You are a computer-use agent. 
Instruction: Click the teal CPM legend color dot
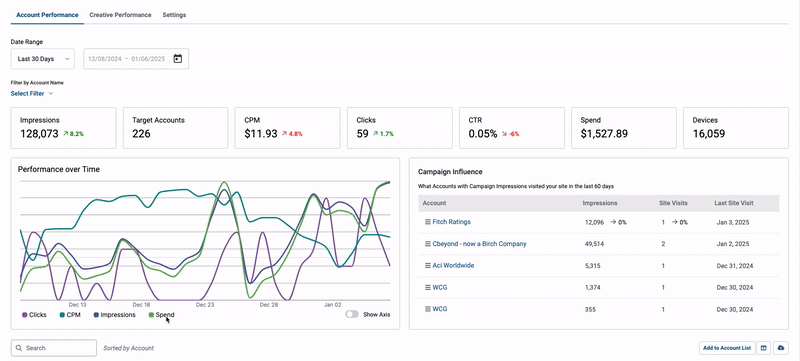pyautogui.click(x=62, y=315)
